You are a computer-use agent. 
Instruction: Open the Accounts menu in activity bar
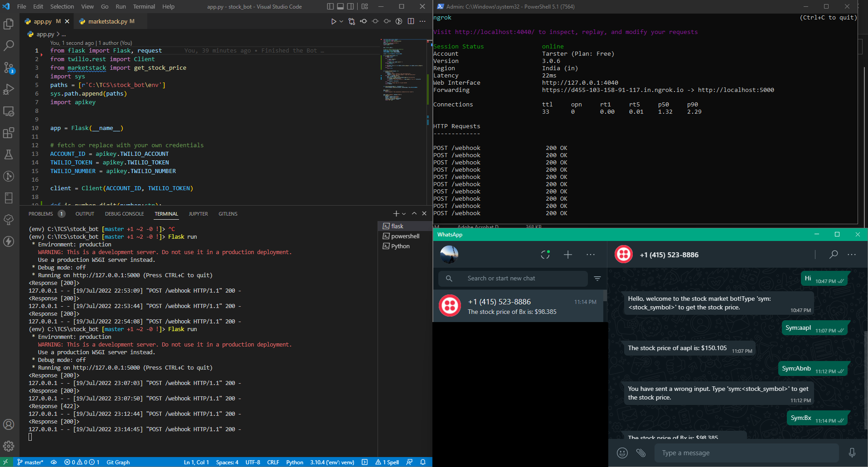click(x=9, y=424)
